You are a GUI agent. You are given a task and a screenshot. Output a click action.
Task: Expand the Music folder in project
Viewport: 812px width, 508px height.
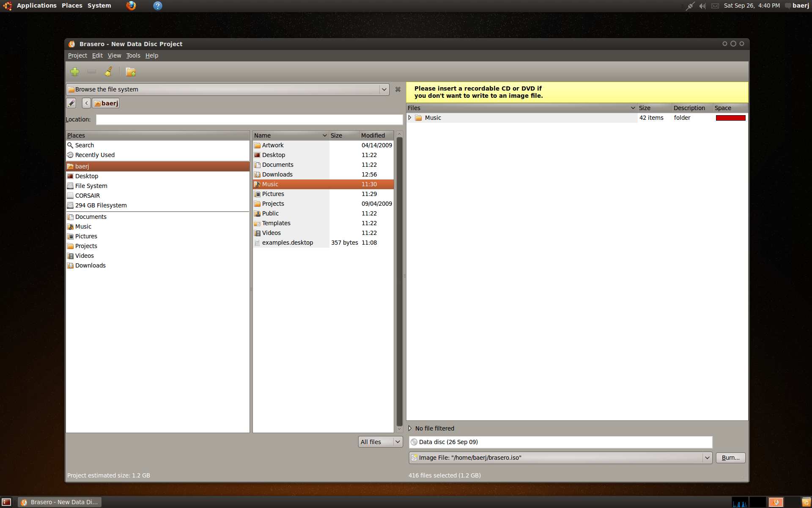coord(409,118)
